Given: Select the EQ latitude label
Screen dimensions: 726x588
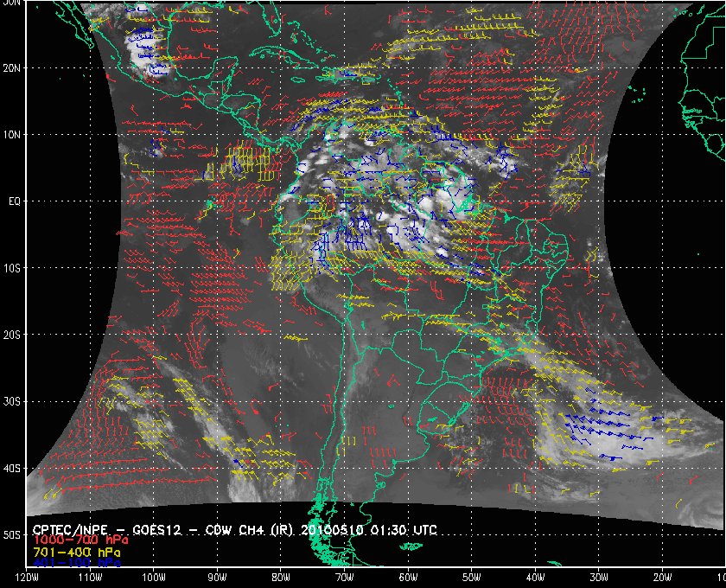Looking at the screenshot, I should (x=12, y=201).
